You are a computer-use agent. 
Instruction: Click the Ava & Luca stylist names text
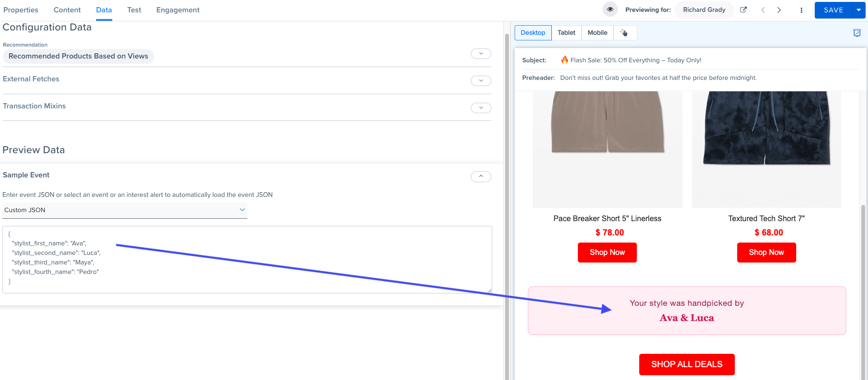click(687, 318)
